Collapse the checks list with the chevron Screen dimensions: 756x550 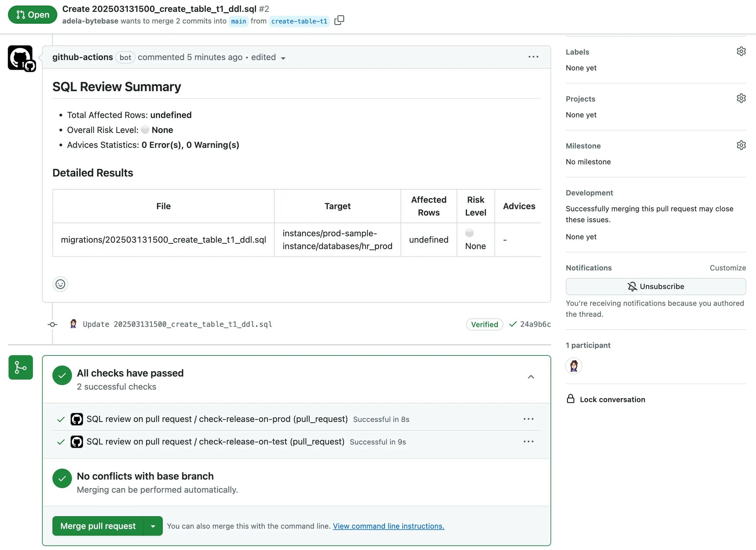531,377
